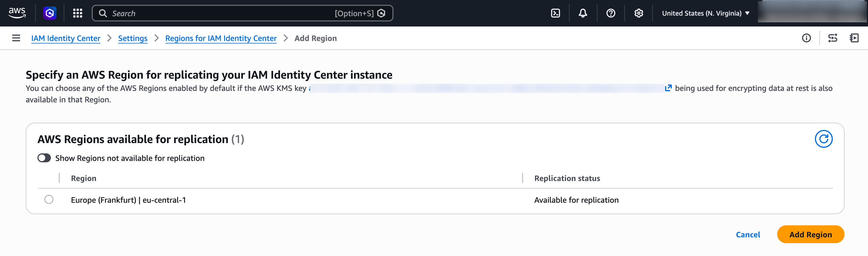The height and width of the screenshot is (256, 868).
Task: Go to Regions for IAM Identity Center breadcrumb
Action: click(221, 38)
